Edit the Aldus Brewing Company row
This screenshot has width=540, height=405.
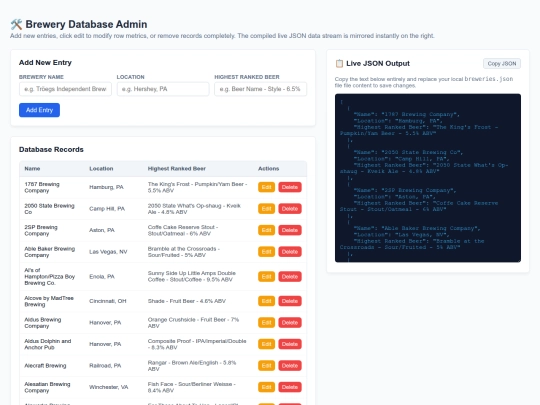[266, 323]
